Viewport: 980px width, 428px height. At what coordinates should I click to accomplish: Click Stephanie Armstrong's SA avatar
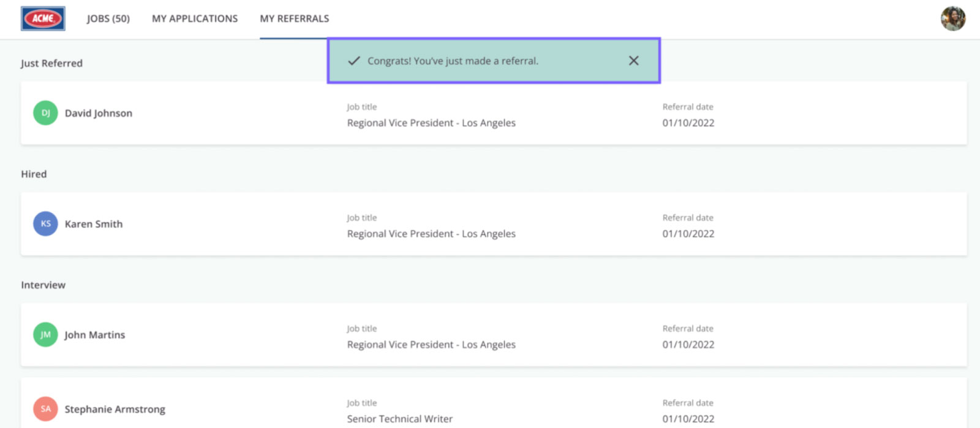(45, 409)
